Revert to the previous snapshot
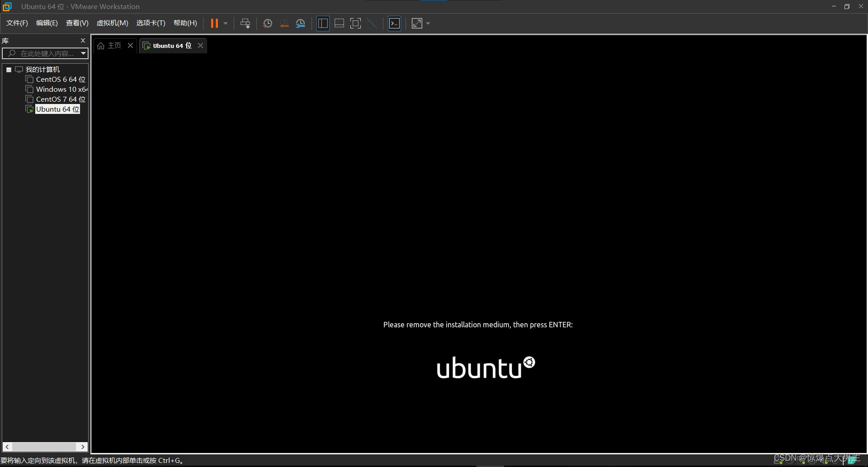868x467 pixels. 284,24
